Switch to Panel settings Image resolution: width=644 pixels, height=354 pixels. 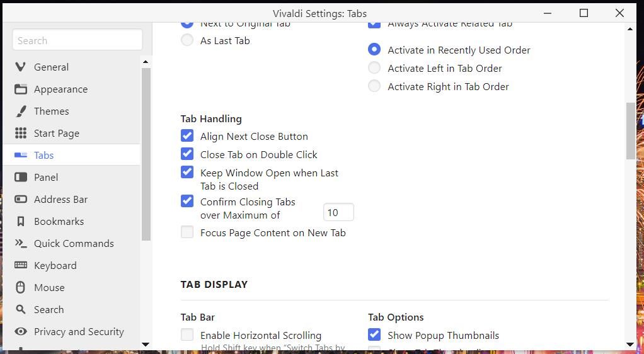click(x=71, y=178)
